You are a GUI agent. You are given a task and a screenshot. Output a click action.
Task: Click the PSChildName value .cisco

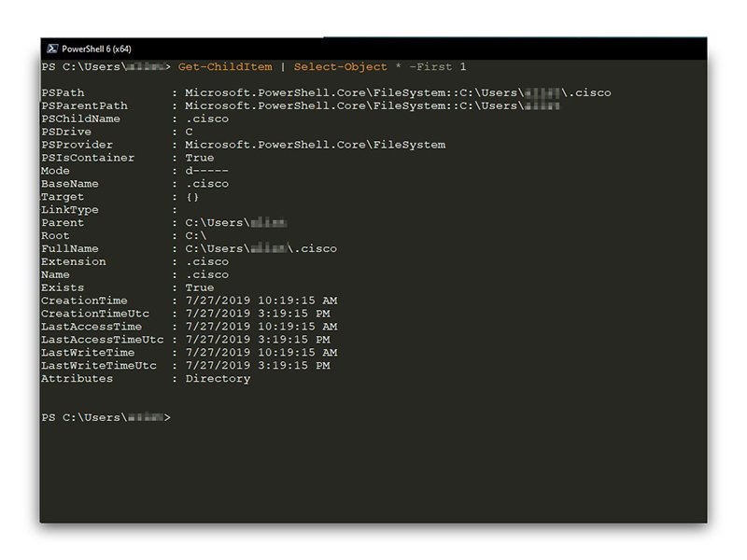click(x=206, y=119)
